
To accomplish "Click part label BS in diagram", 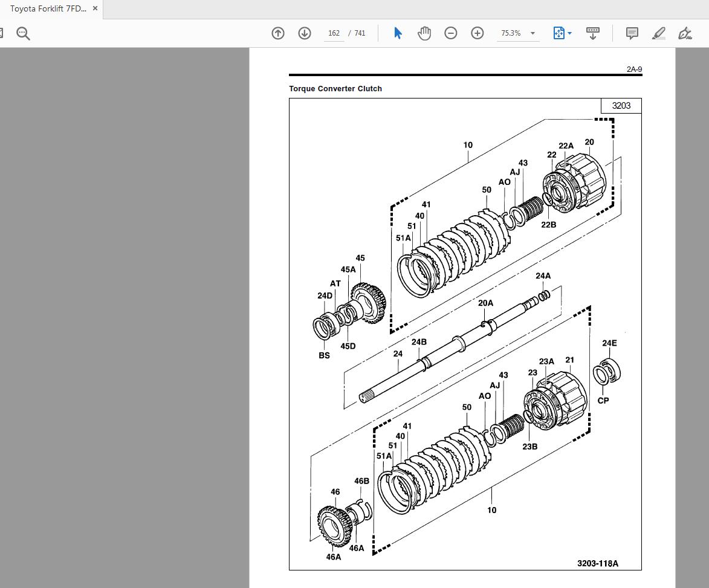I will [324, 355].
